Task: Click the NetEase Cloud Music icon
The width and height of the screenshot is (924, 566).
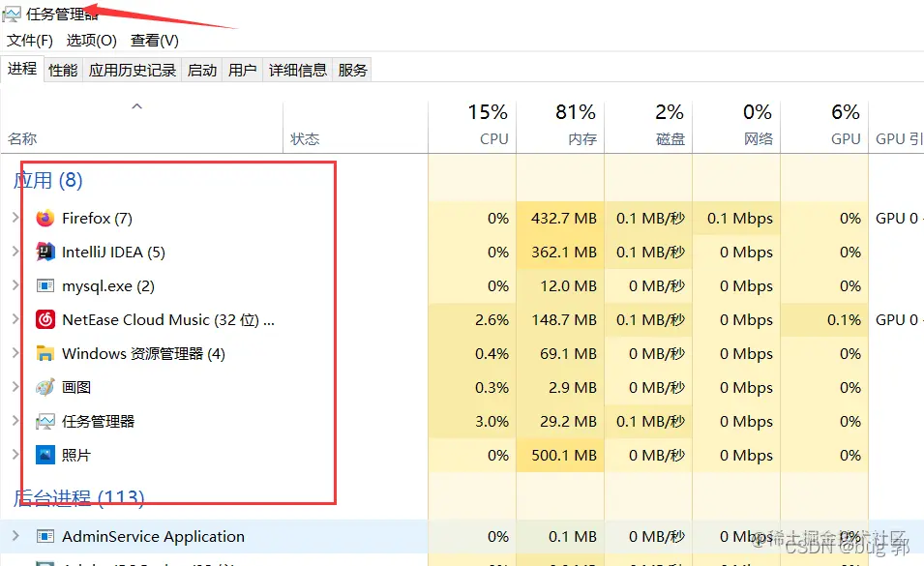Action: tap(45, 320)
